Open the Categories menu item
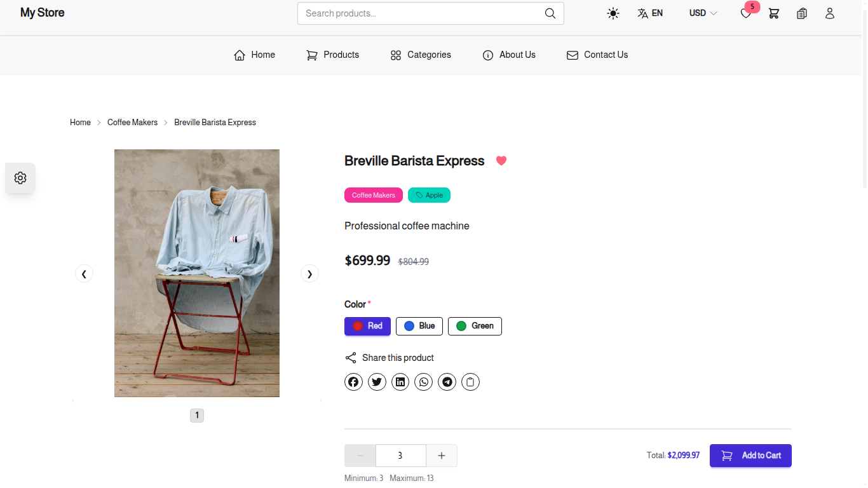Image resolution: width=868 pixels, height=488 pixels. click(x=421, y=55)
